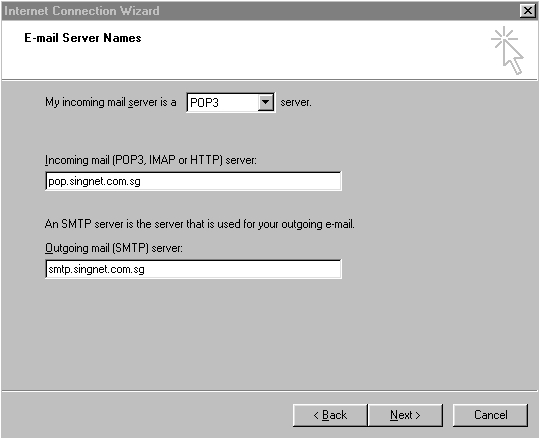The image size is (539, 438).
Task: Cancel the connection wizard
Action: 490,415
